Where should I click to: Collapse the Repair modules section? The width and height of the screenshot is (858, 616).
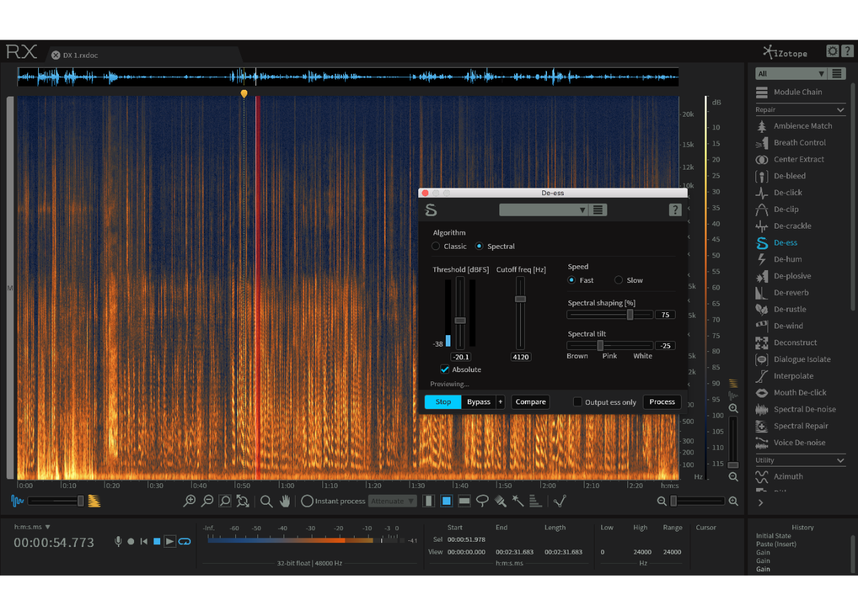(841, 110)
